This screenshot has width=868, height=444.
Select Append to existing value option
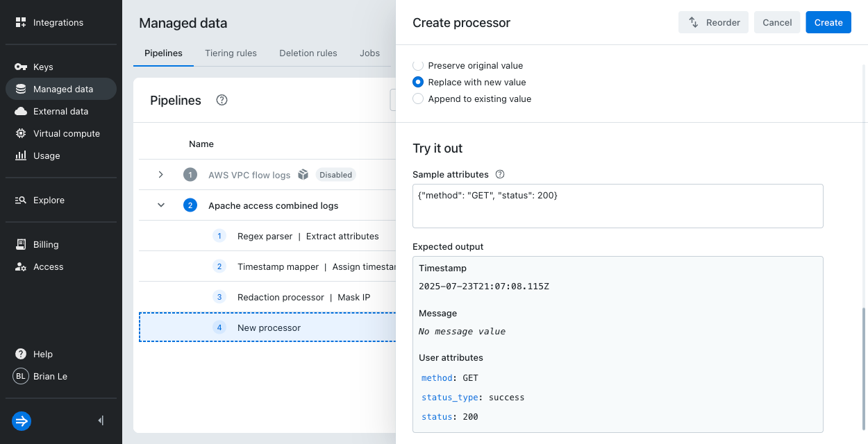pyautogui.click(x=418, y=99)
